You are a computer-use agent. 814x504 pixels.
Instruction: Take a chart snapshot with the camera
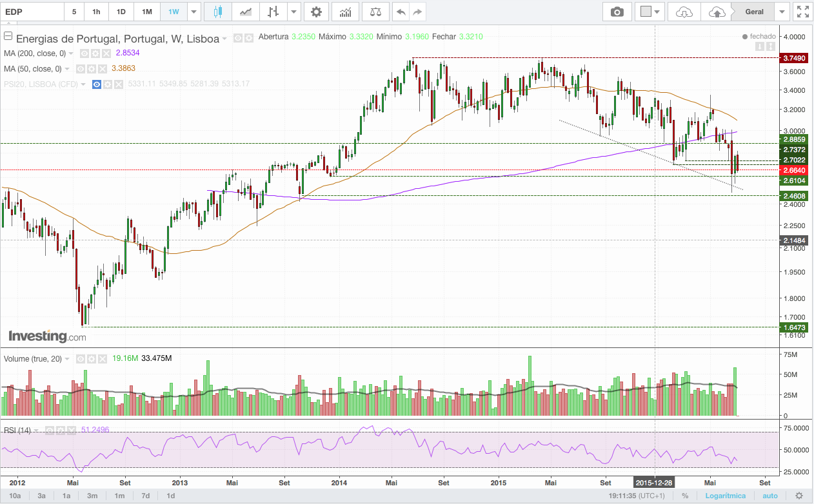tap(617, 12)
